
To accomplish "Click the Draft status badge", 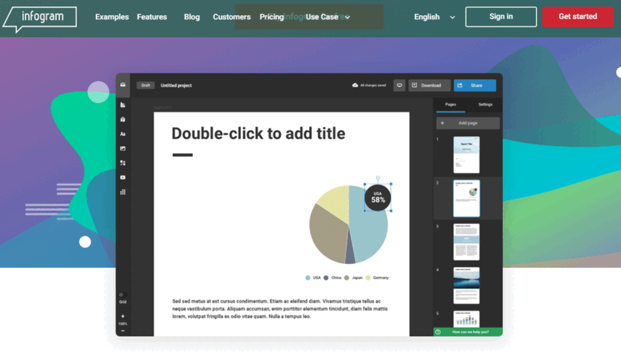I will (146, 85).
